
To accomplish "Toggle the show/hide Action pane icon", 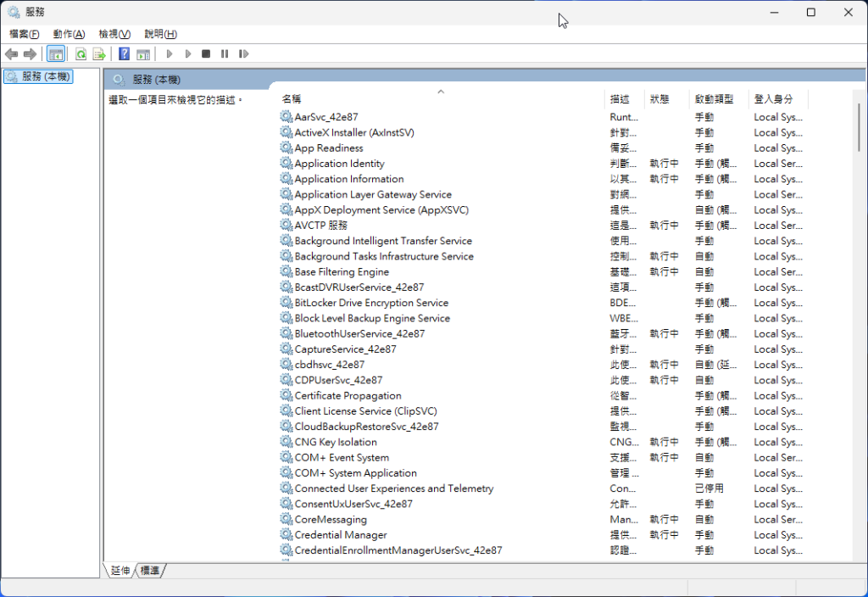I will pyautogui.click(x=143, y=54).
